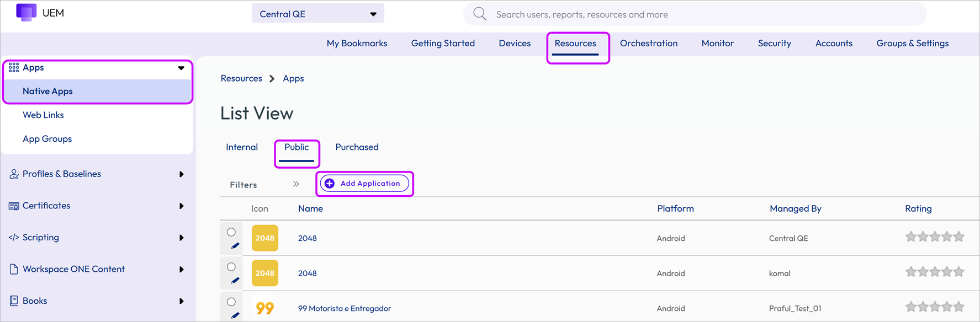The height and width of the screenshot is (322, 980).
Task: Click the search magnifier icon
Action: coord(480,14)
